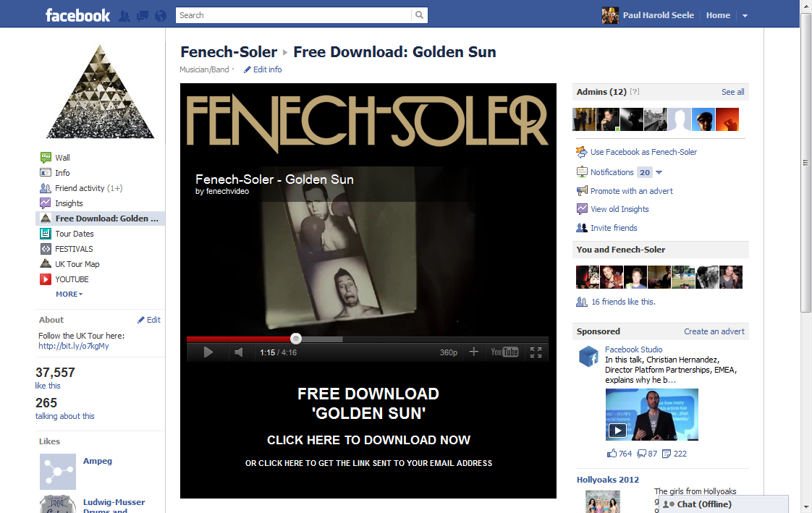812x513 pixels.
Task: Click Edit info link under page title
Action: point(267,69)
